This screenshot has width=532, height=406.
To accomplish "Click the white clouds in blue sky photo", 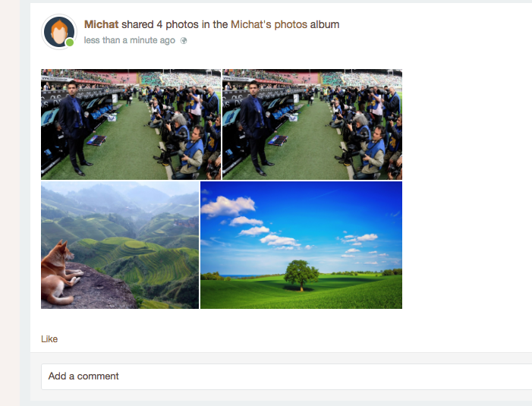I will pos(228,206).
